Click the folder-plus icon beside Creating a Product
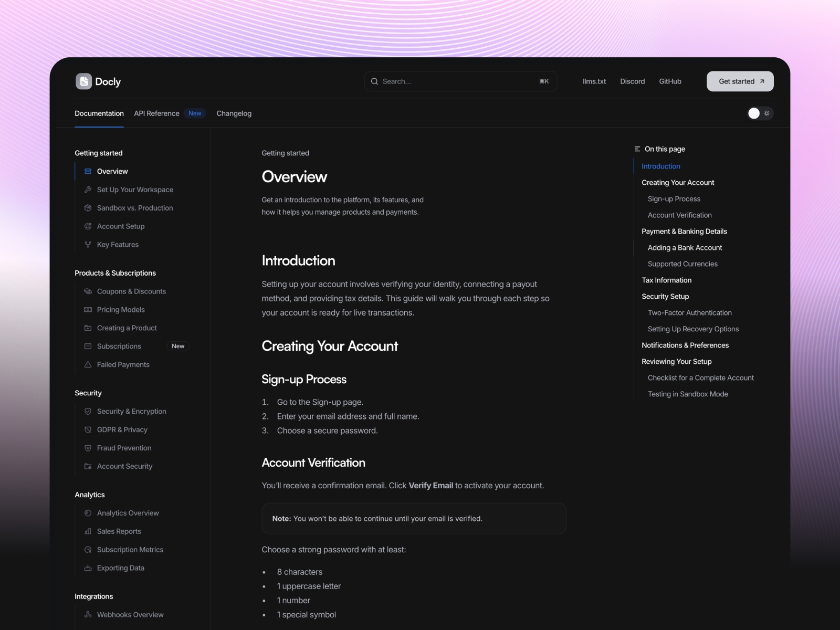This screenshot has height=630, width=840. coord(88,328)
